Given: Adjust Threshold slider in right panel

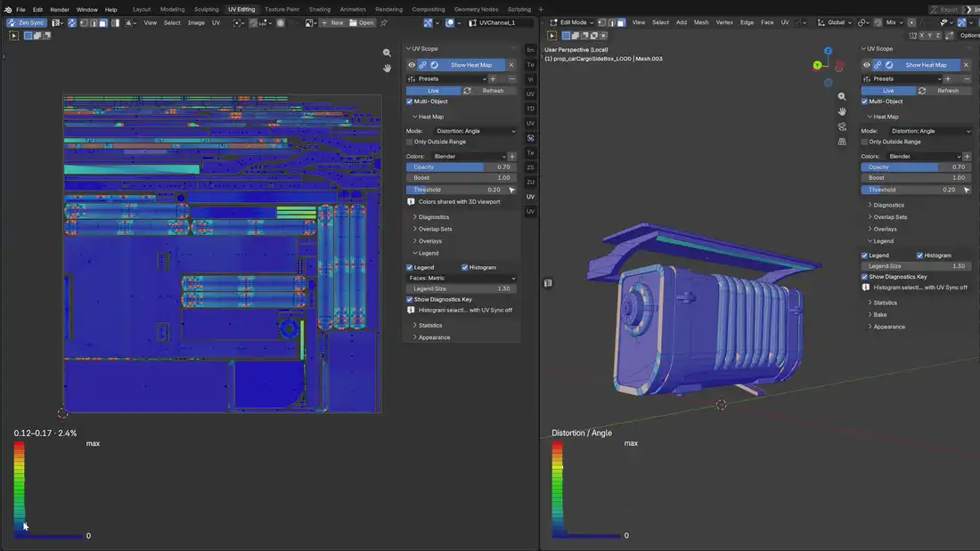Looking at the screenshot, I should pos(911,190).
